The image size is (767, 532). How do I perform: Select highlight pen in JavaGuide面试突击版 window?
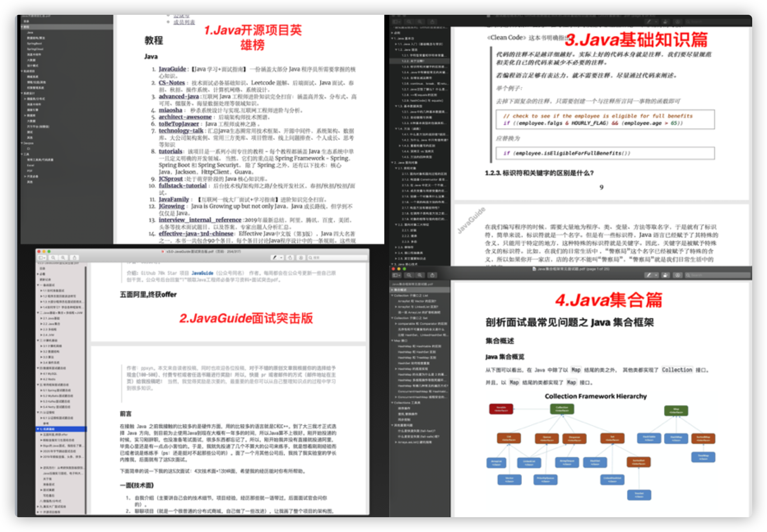(274, 258)
